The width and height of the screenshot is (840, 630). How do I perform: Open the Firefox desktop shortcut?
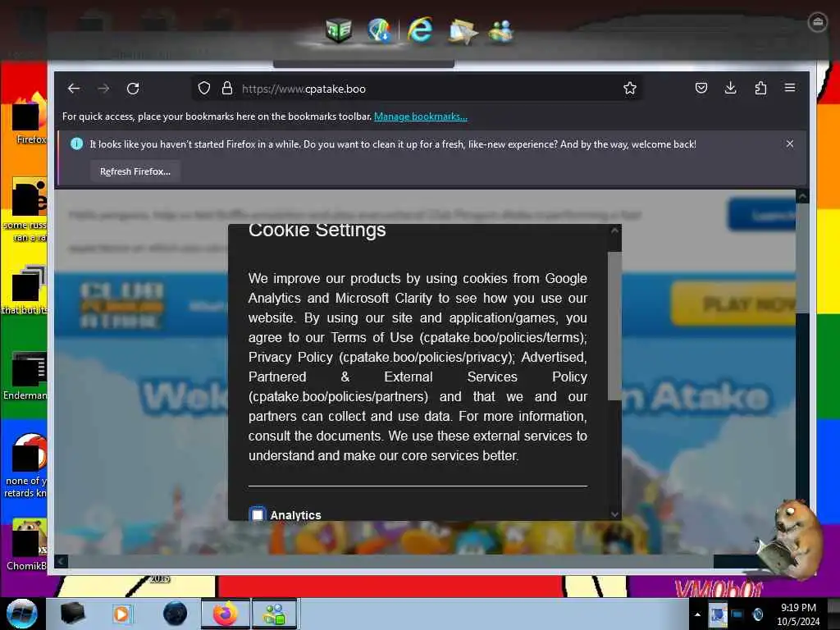(29, 118)
